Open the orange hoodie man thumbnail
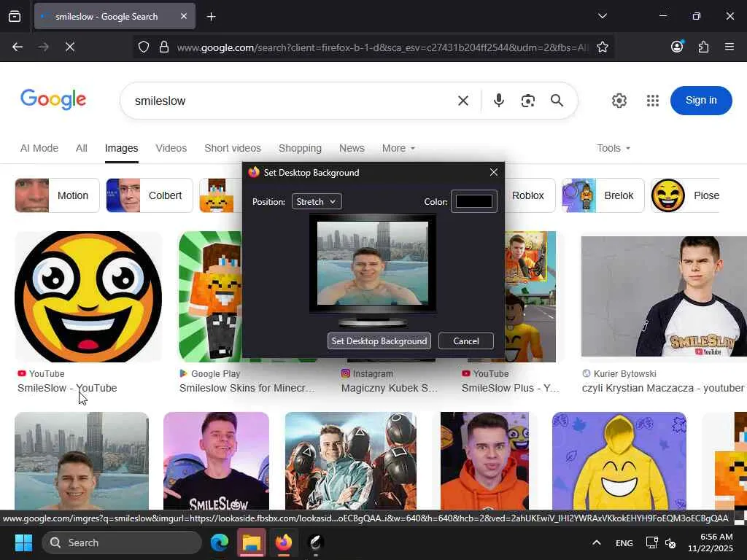Image resolution: width=747 pixels, height=560 pixels. coord(484,461)
